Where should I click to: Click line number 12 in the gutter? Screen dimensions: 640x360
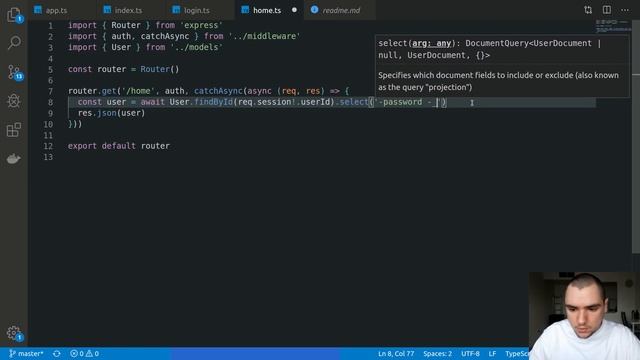click(x=48, y=146)
